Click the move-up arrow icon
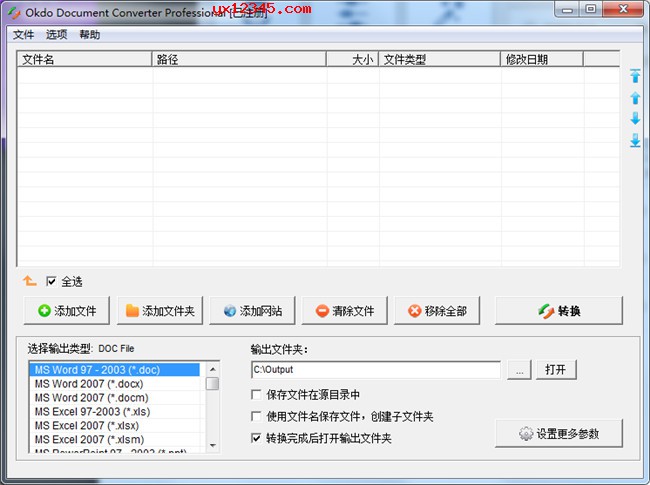Screen dimensions: 650x485 click(x=634, y=98)
